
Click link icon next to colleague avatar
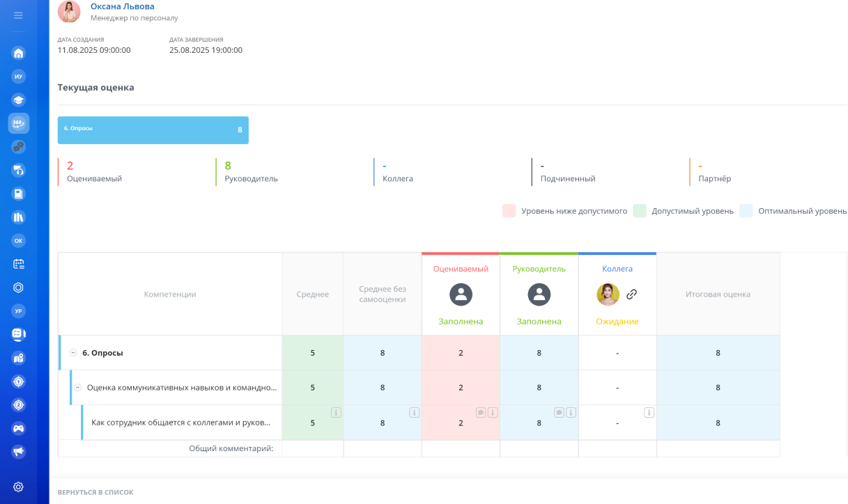[631, 294]
